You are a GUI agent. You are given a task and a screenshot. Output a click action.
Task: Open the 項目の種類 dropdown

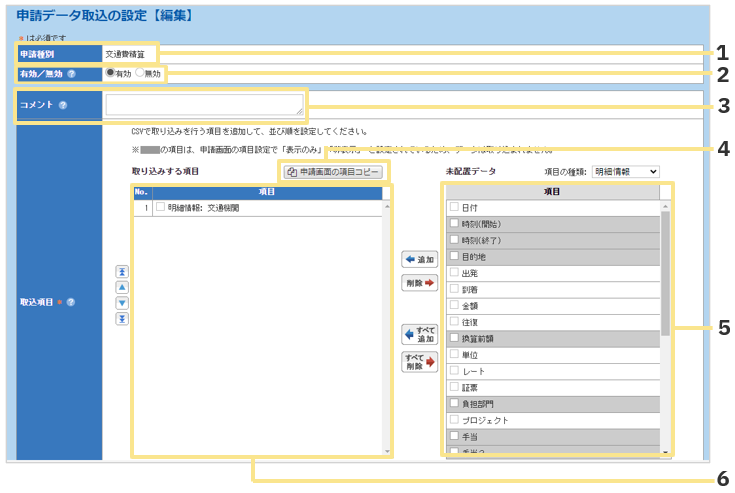[x=625, y=172]
